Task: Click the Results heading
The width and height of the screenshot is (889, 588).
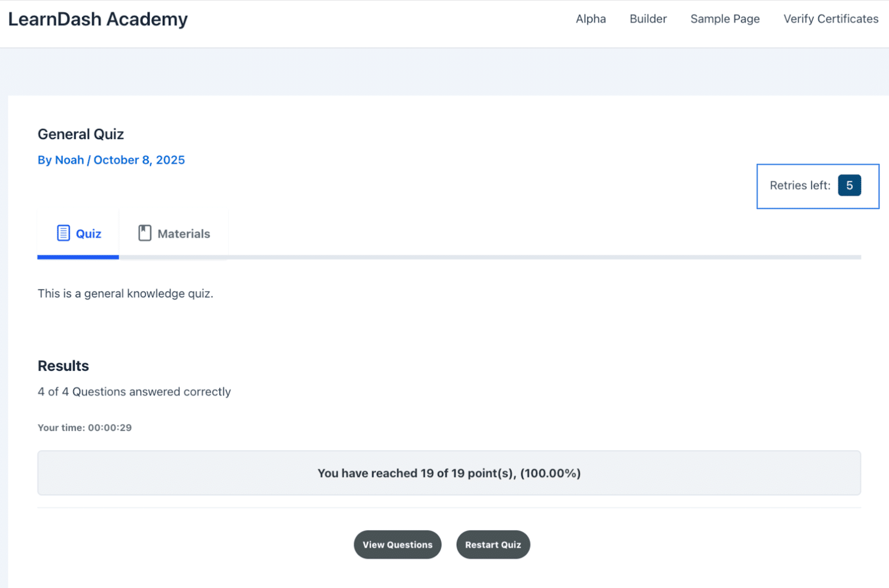Action: click(x=63, y=366)
